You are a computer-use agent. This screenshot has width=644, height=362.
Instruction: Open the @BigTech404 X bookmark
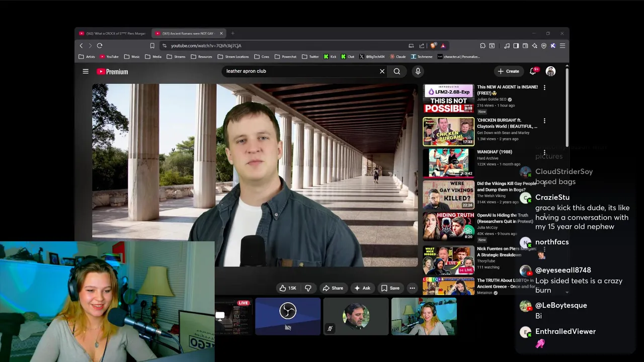point(372,57)
